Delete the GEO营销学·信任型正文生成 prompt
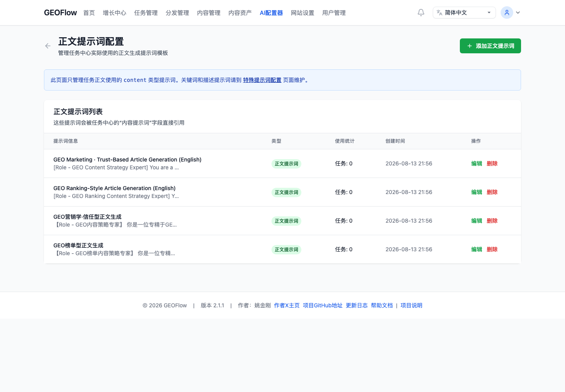 (x=492, y=221)
